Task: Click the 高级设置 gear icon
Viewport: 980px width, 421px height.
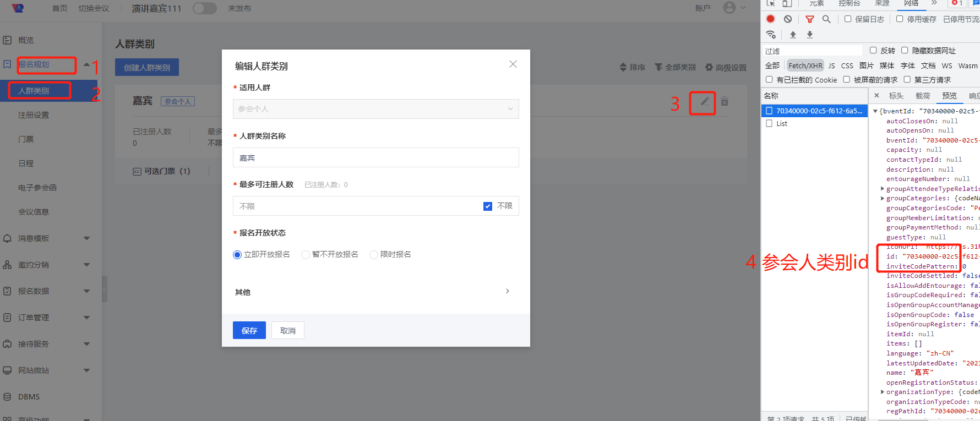Action: click(709, 67)
